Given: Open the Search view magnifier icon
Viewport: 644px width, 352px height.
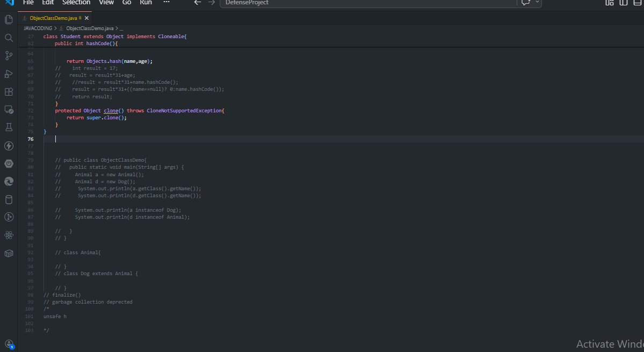Looking at the screenshot, I should (x=9, y=38).
